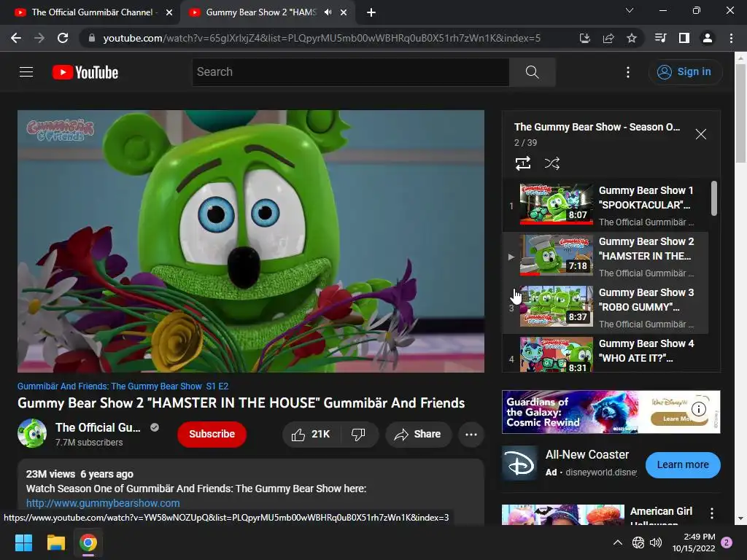The height and width of the screenshot is (560, 747).
Task: Go forward in browser history
Action: [x=39, y=38]
